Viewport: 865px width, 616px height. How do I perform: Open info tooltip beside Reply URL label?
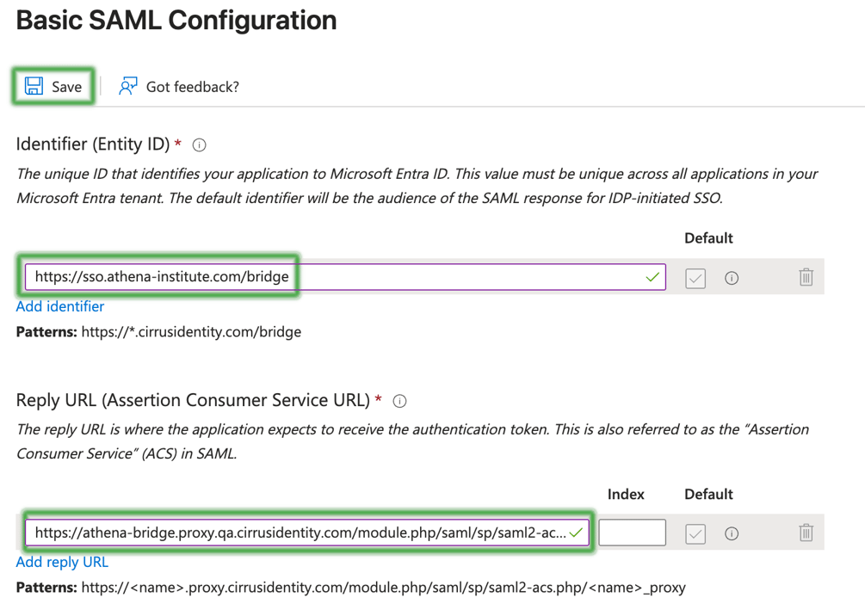(399, 401)
